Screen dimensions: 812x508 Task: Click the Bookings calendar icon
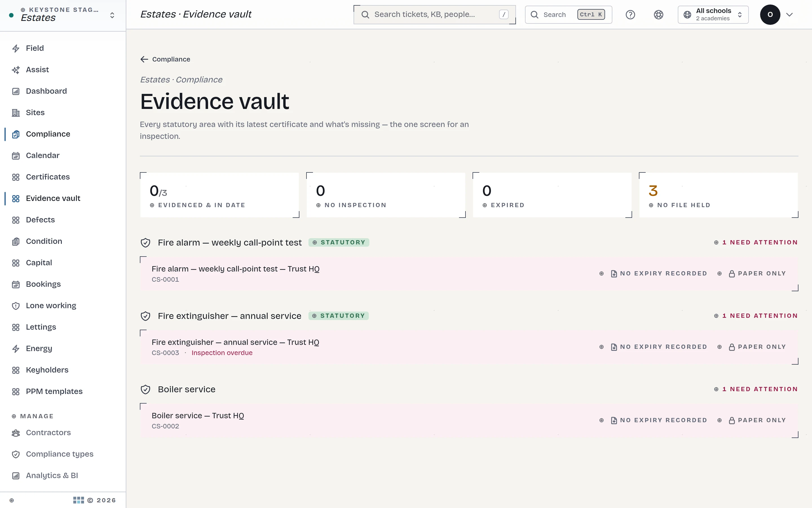16,284
